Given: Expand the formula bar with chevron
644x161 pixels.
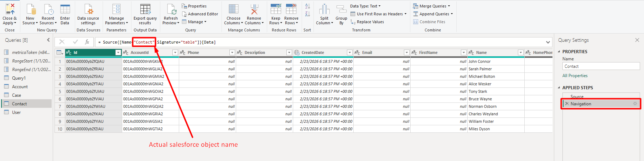Looking at the screenshot, I should pyautogui.click(x=548, y=42).
